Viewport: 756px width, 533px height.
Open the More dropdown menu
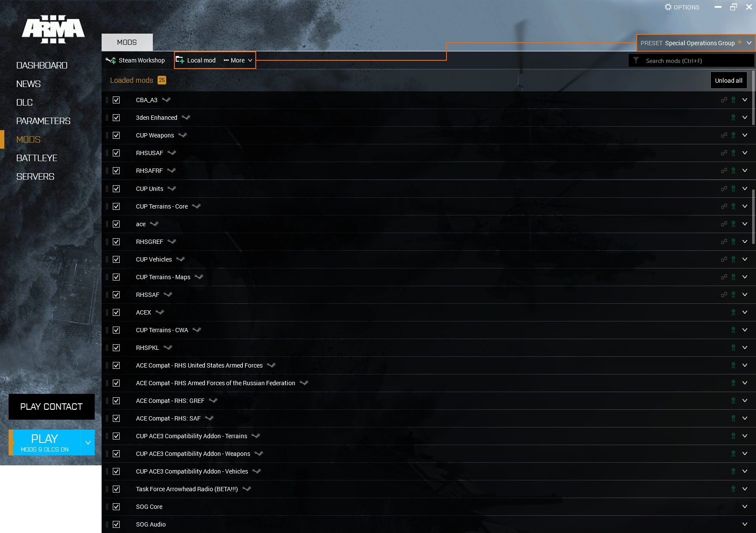(238, 60)
